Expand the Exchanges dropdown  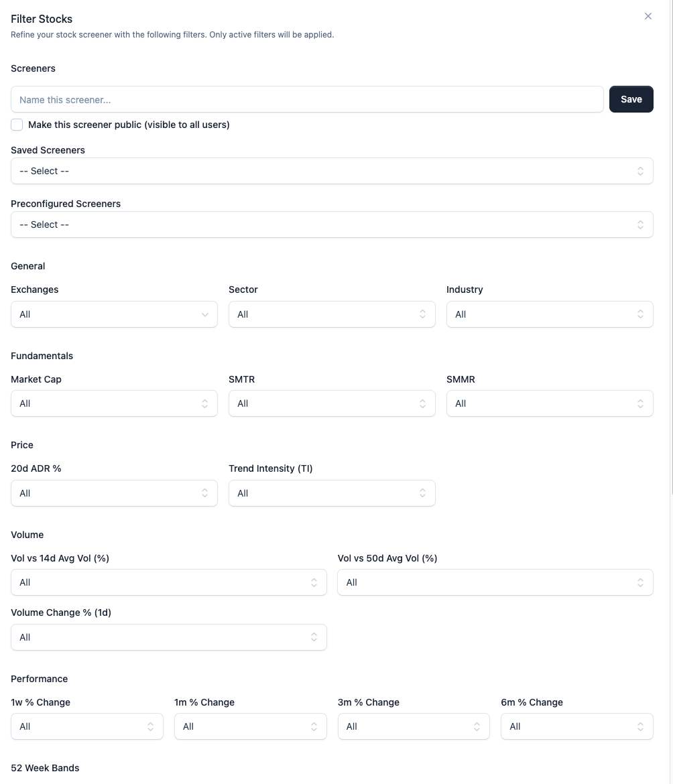114,314
